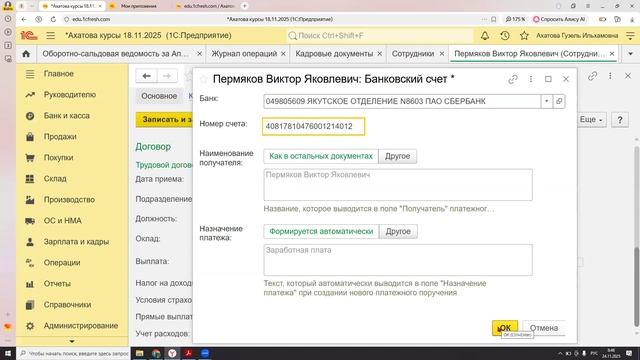Confirm dialog with OK button

click(x=505, y=328)
